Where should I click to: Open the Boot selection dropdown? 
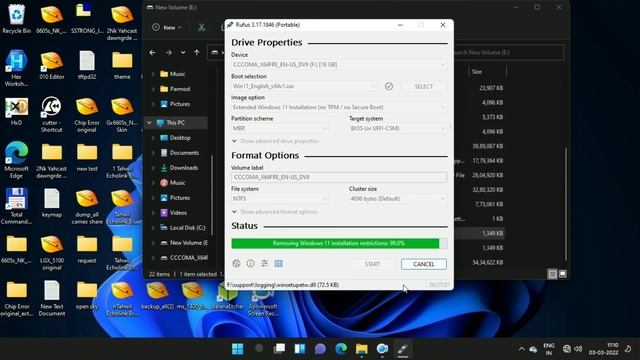[304, 86]
